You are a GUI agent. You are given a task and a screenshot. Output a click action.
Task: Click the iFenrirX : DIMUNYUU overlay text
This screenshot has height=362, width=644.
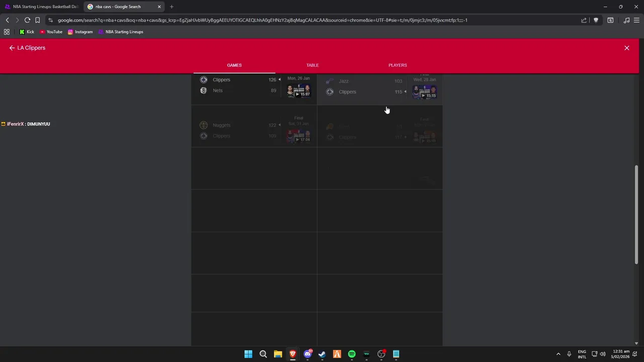[x=26, y=124]
